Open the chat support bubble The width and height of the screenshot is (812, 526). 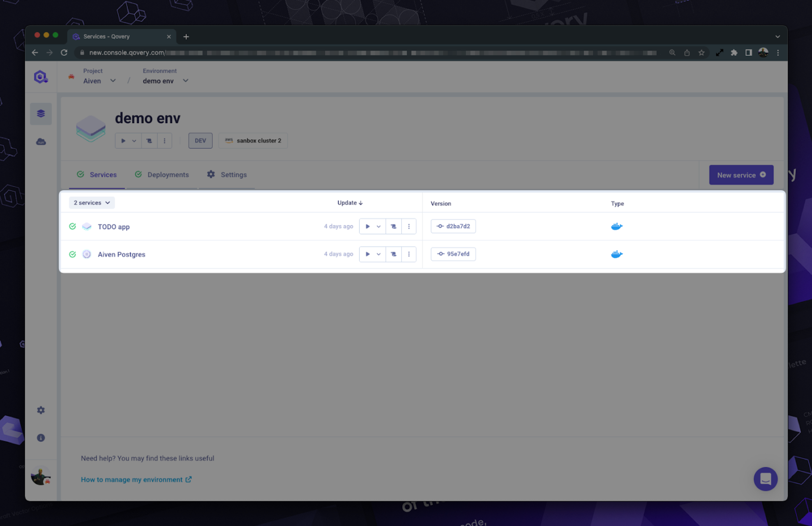[765, 479]
